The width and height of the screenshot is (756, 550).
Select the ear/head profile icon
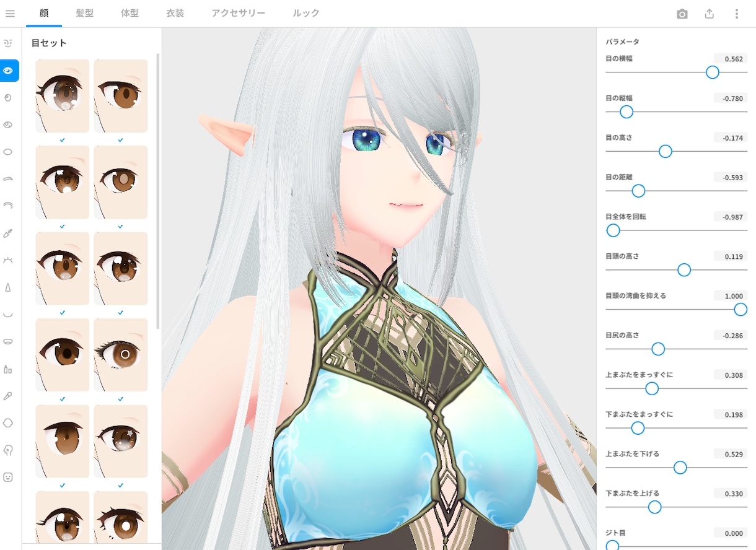click(8, 450)
